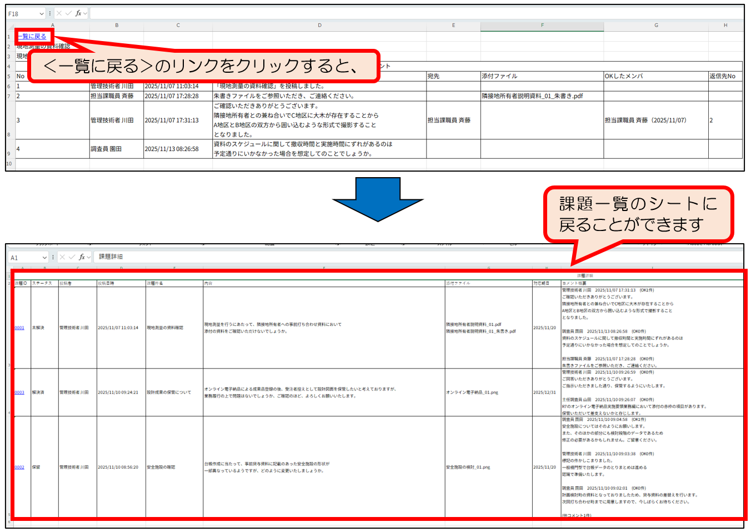Click Insert Function fx icon in upper formula bar
Screen dimensions: 756x532
pyautogui.click(x=78, y=13)
